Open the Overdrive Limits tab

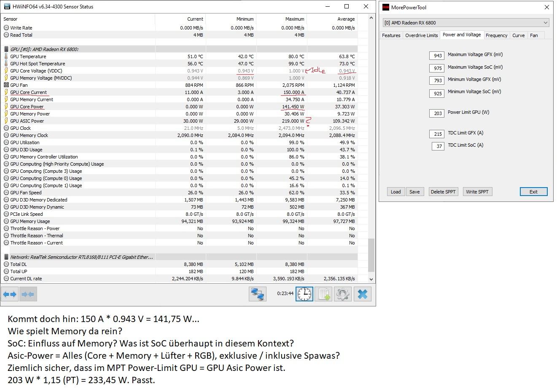[x=422, y=35]
